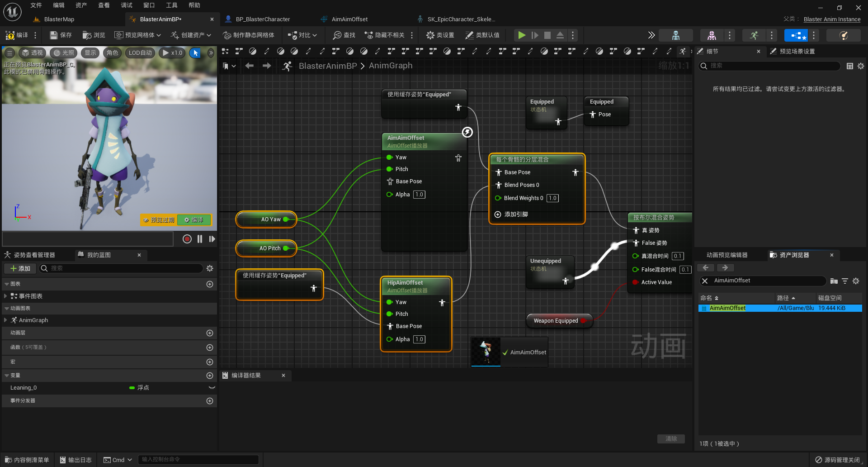
Task: Click the record button in preview
Action: [187, 239]
